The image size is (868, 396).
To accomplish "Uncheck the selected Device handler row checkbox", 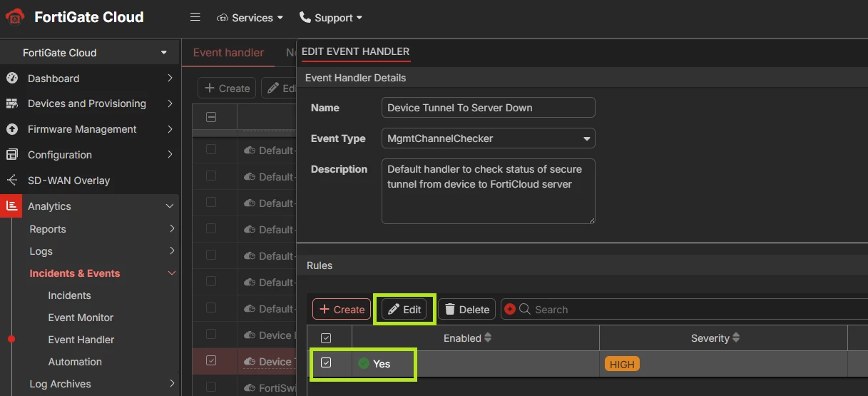I will (211, 361).
